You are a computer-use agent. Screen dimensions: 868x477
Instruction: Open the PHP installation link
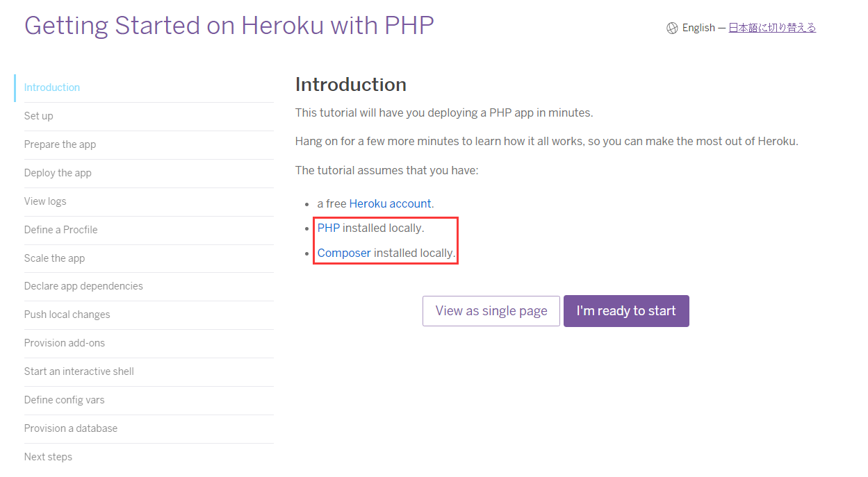pyautogui.click(x=329, y=228)
